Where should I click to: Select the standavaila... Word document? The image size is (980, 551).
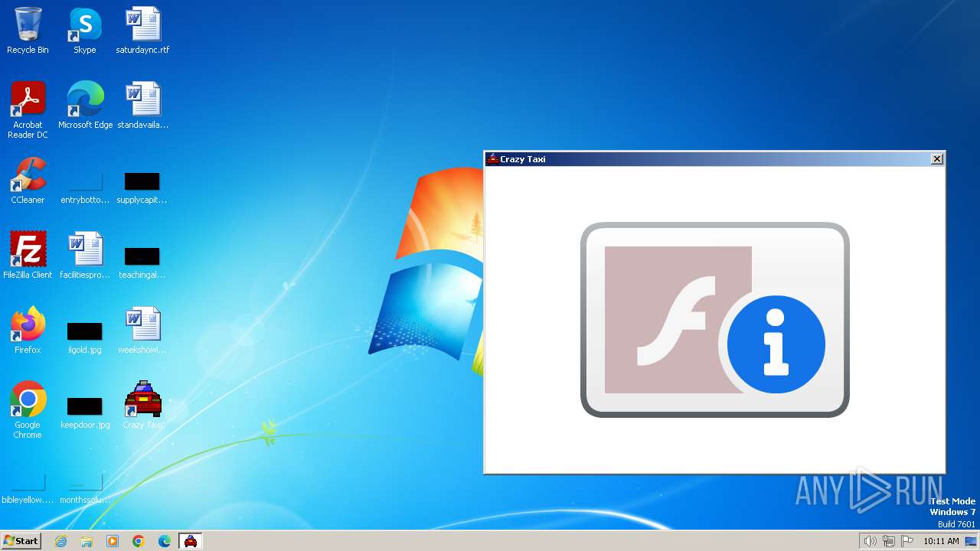[x=142, y=106]
